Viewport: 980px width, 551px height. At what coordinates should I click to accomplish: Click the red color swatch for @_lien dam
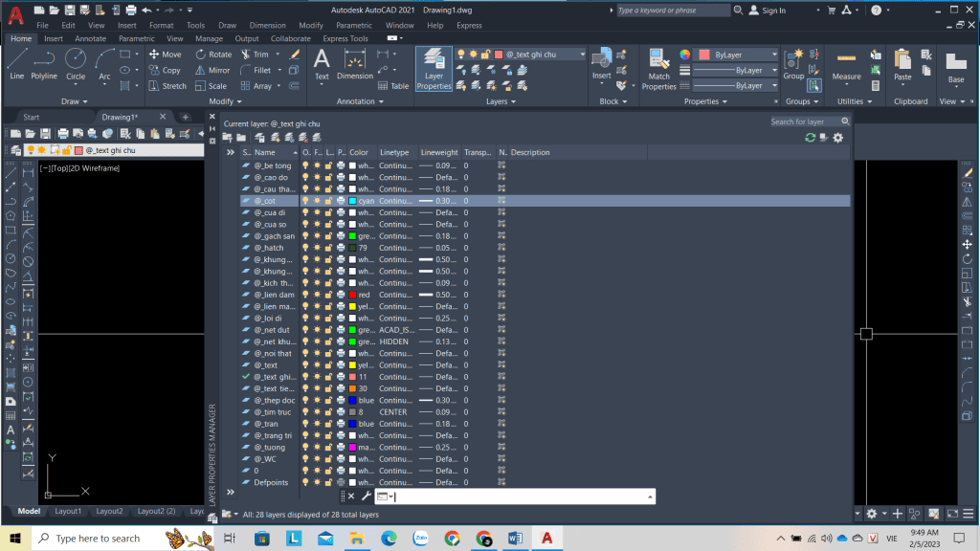[353, 295]
